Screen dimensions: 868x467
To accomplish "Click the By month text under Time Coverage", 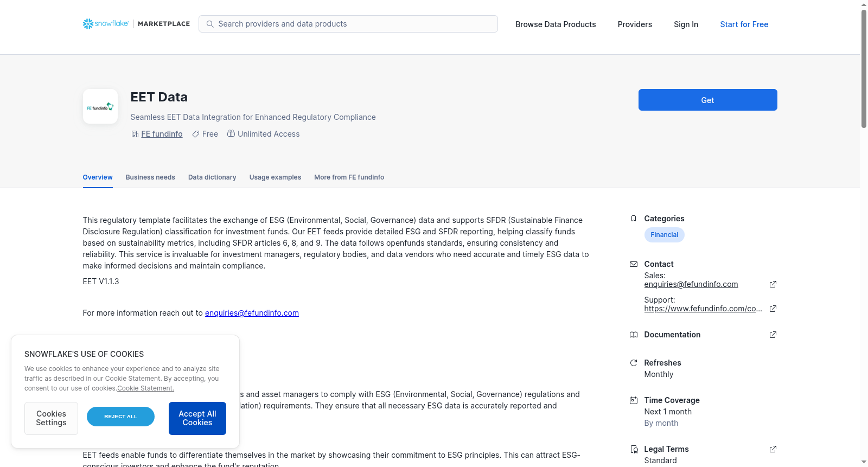I will click(x=661, y=423).
